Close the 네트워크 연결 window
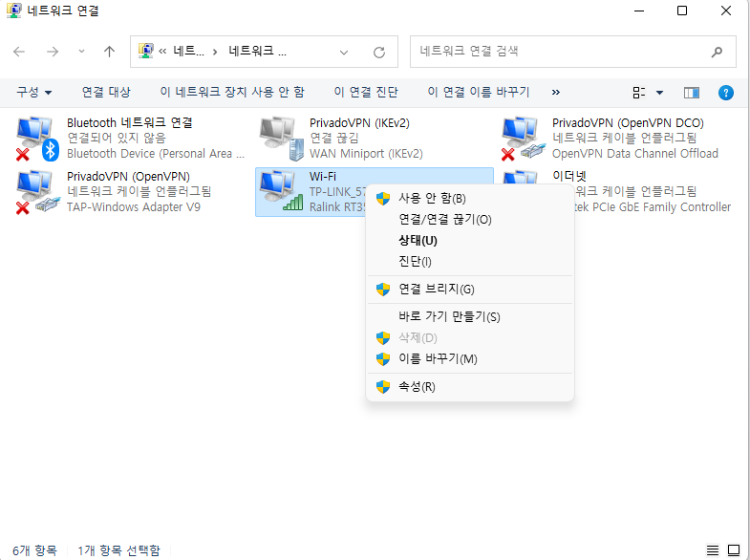 click(725, 11)
